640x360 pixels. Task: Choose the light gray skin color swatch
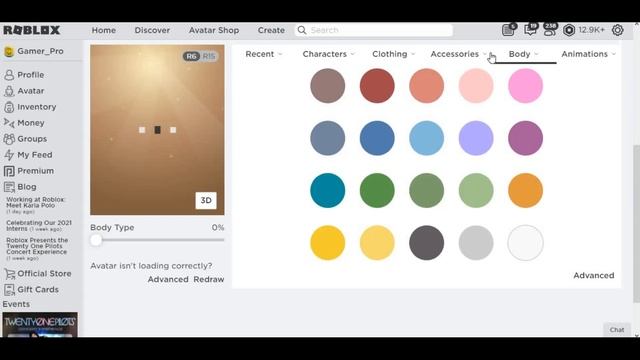(x=476, y=243)
